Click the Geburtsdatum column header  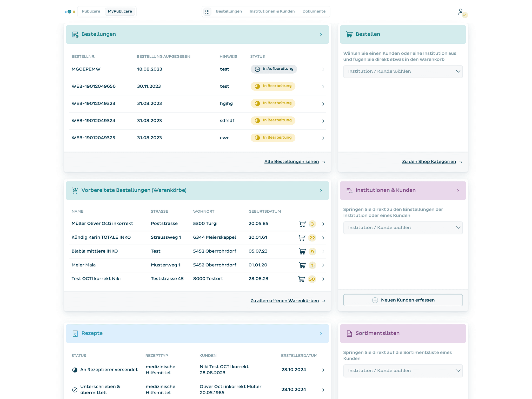click(265, 211)
